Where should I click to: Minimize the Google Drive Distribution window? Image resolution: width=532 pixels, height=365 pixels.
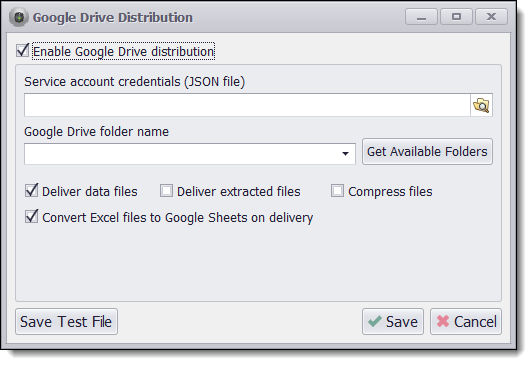(421, 17)
